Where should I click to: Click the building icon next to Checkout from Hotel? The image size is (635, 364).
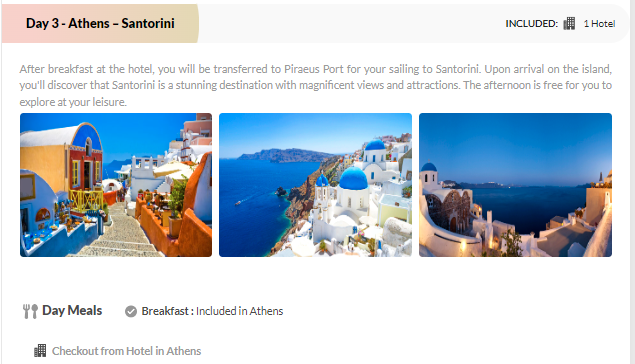point(40,351)
